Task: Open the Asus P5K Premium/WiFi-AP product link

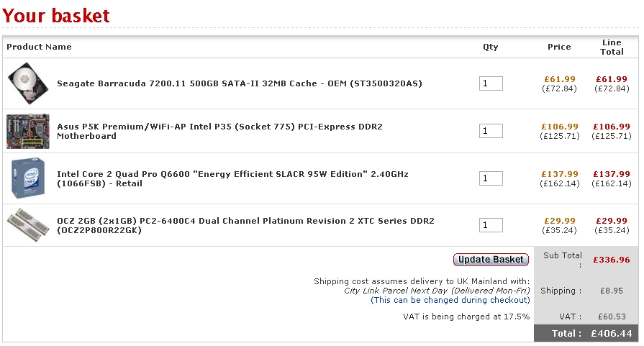Action: [219, 132]
